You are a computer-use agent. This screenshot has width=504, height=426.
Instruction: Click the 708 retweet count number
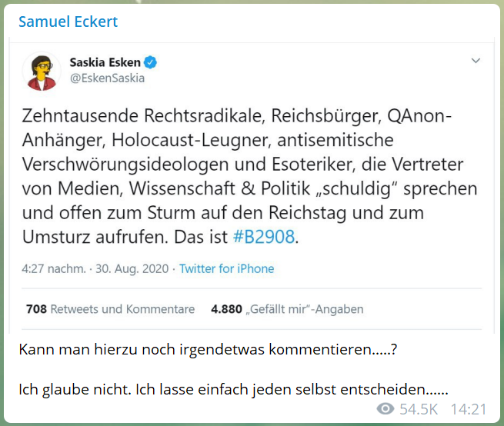click(36, 309)
